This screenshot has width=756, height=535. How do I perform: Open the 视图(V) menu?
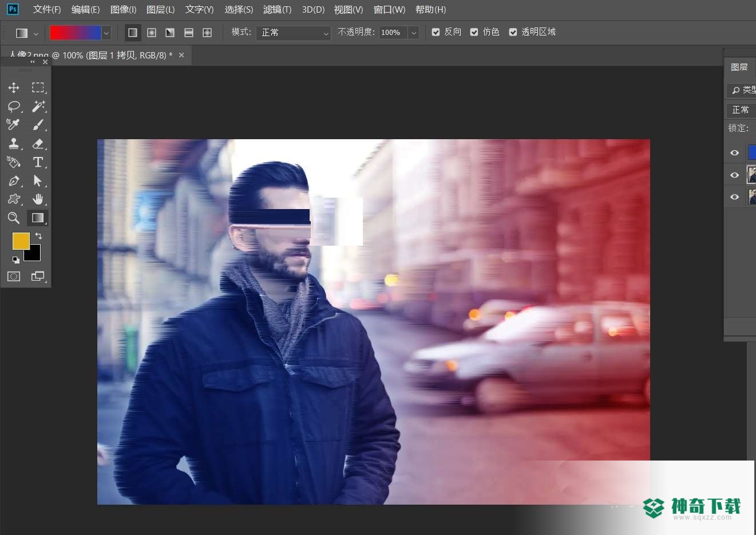click(349, 10)
